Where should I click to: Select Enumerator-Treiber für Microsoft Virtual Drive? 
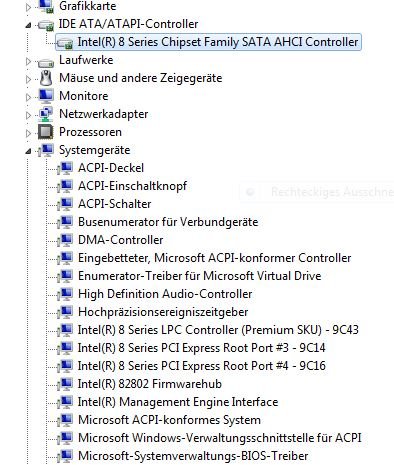199,276
